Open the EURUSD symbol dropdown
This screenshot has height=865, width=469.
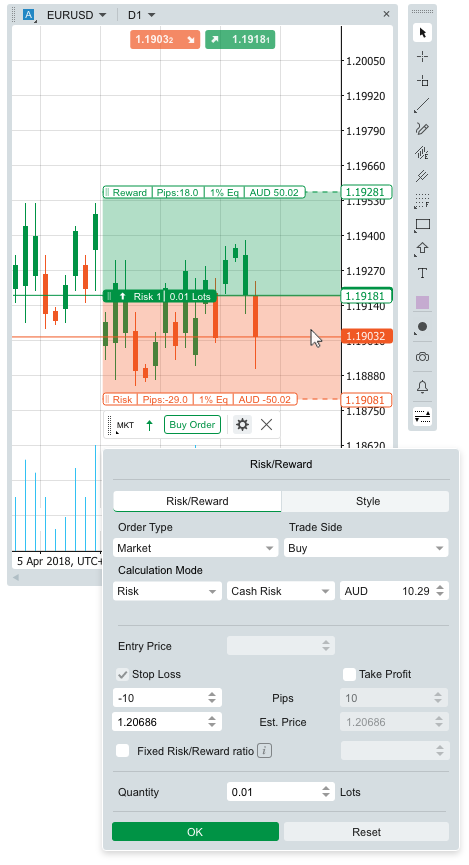click(x=76, y=15)
